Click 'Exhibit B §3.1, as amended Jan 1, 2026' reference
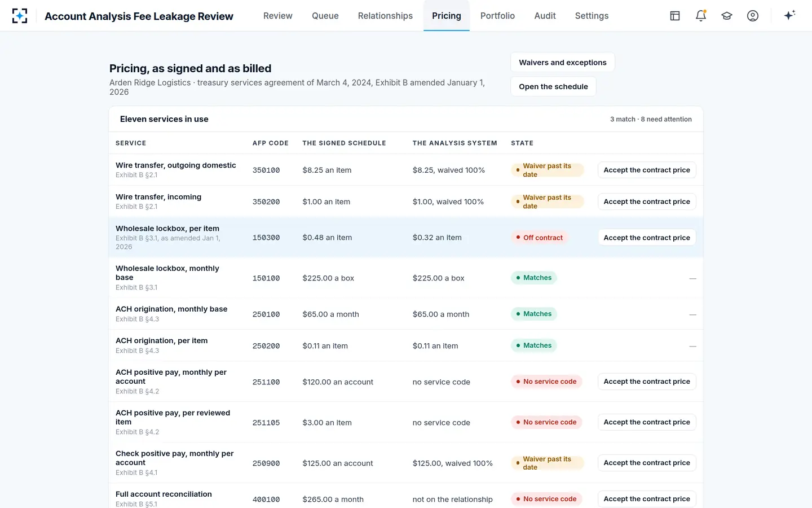The image size is (812, 508). click(x=168, y=243)
